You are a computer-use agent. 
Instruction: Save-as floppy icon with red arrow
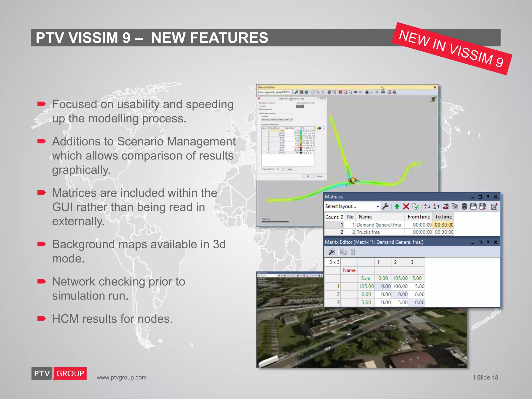pyautogui.click(x=483, y=207)
